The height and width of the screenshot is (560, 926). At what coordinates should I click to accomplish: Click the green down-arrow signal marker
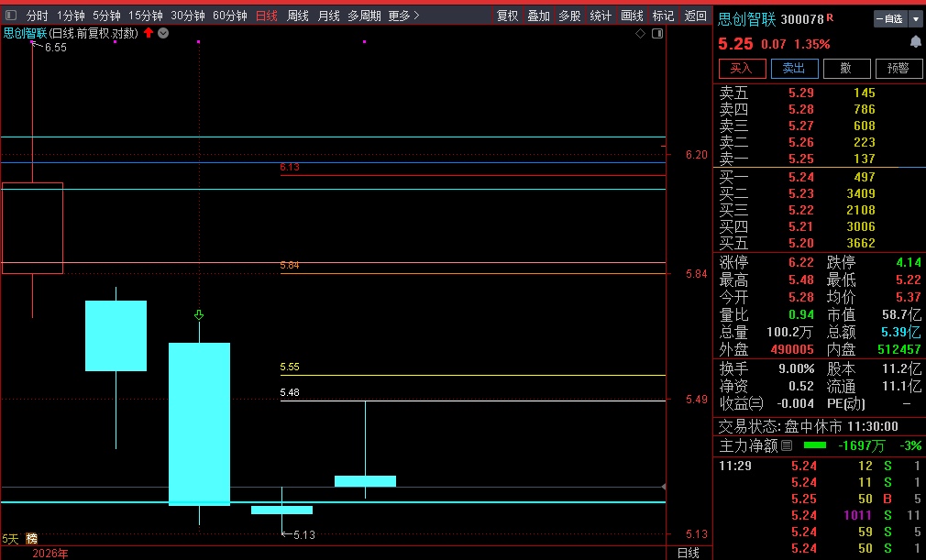pyautogui.click(x=199, y=315)
